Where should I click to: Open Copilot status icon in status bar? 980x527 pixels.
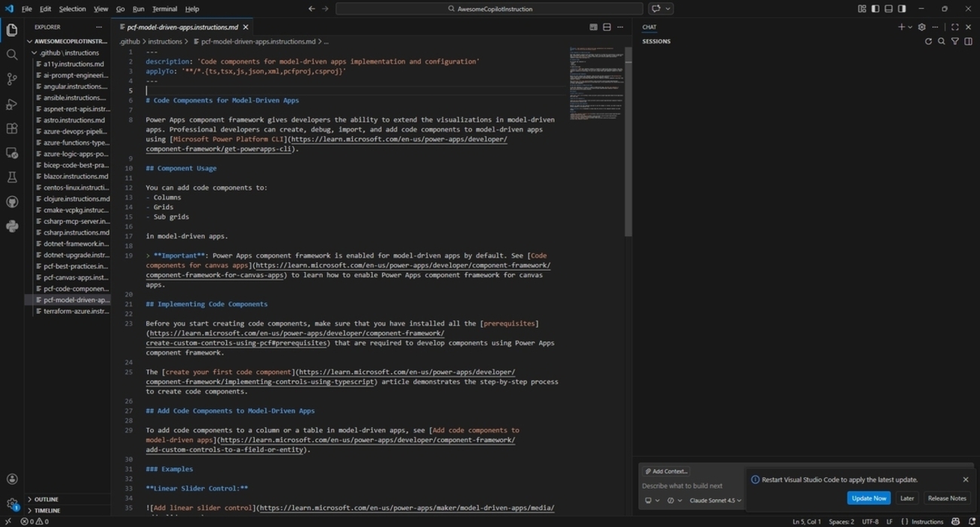click(956, 522)
